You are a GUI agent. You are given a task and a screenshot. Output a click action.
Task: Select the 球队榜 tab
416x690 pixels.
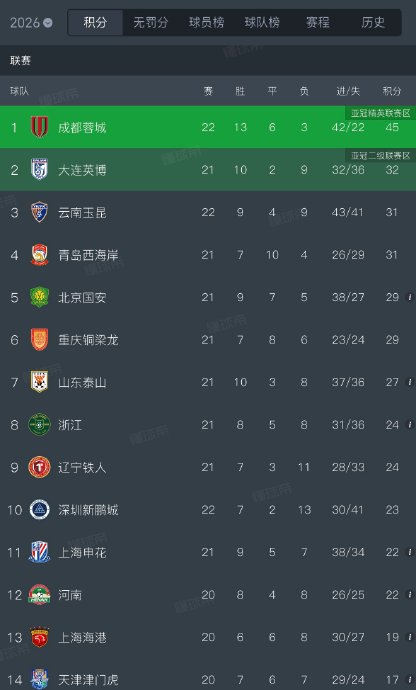point(262,22)
